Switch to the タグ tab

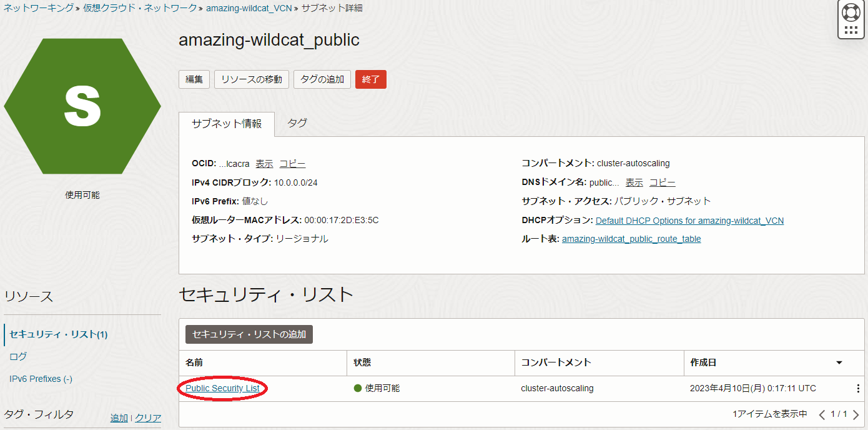click(x=297, y=123)
